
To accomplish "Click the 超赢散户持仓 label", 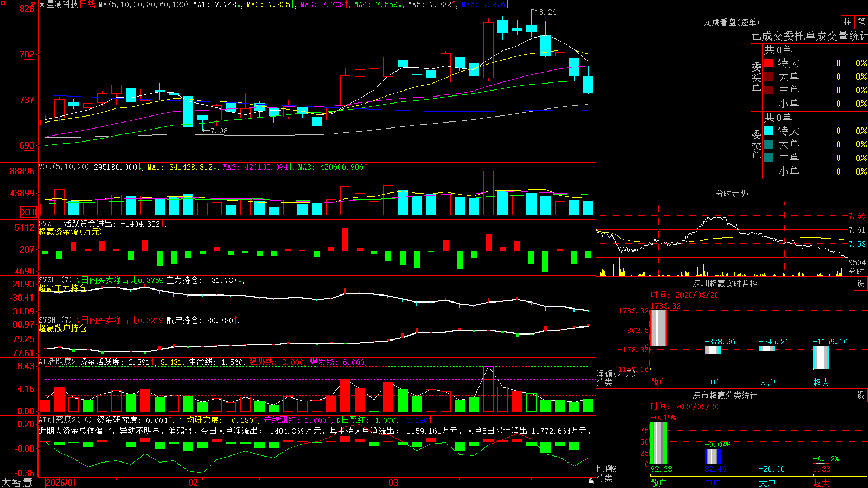I will [62, 328].
